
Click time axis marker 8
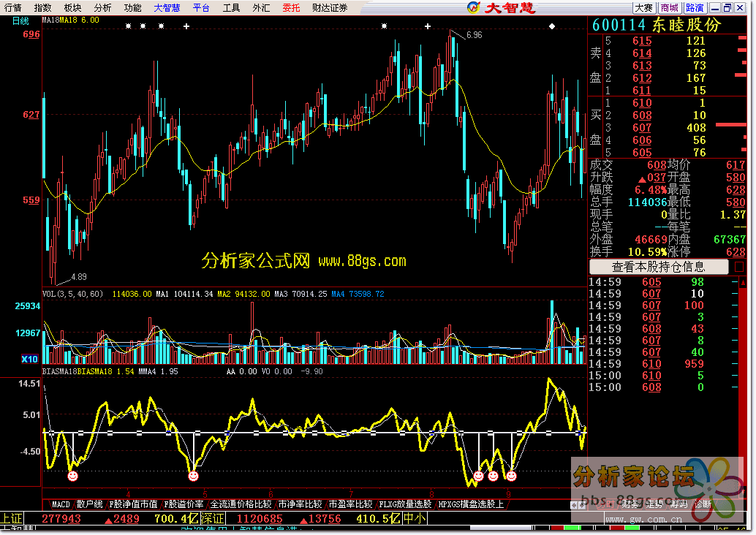click(x=432, y=495)
